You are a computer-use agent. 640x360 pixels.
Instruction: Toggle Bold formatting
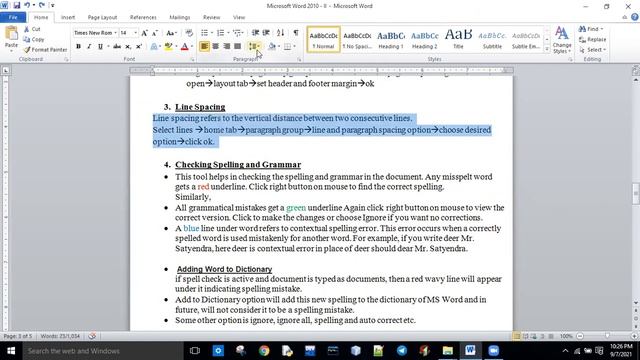point(78,47)
